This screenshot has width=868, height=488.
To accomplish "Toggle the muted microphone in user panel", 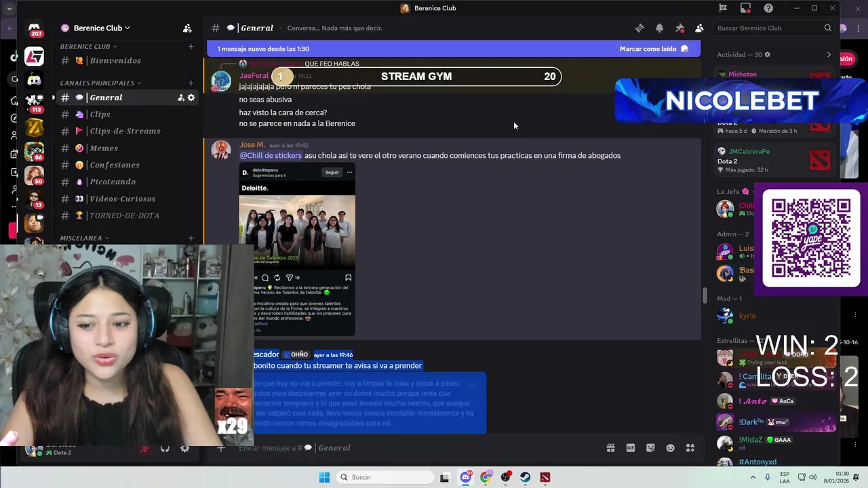I will point(144,449).
